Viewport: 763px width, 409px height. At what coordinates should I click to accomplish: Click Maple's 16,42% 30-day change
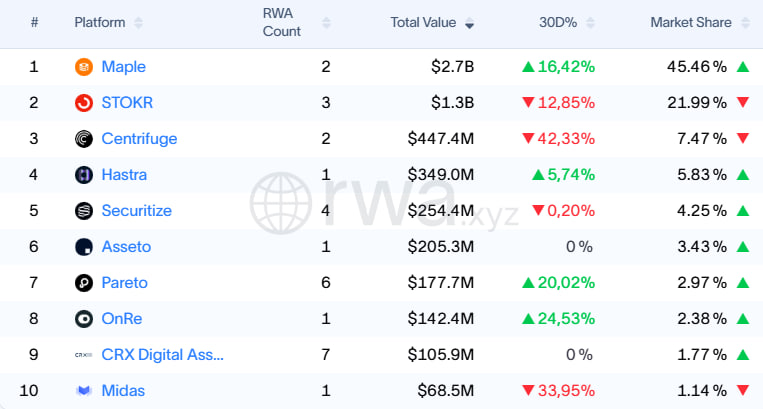click(558, 67)
